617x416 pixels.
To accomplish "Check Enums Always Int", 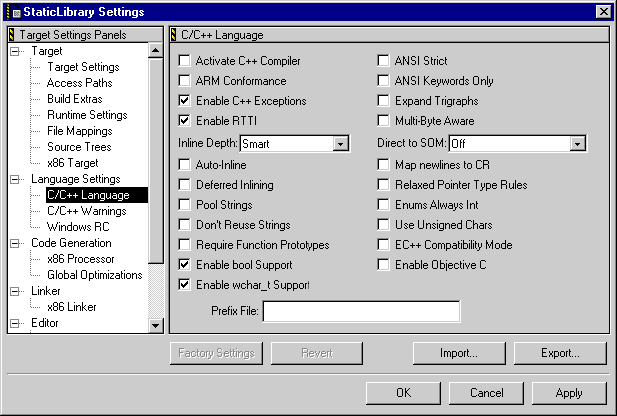I will point(383,205).
